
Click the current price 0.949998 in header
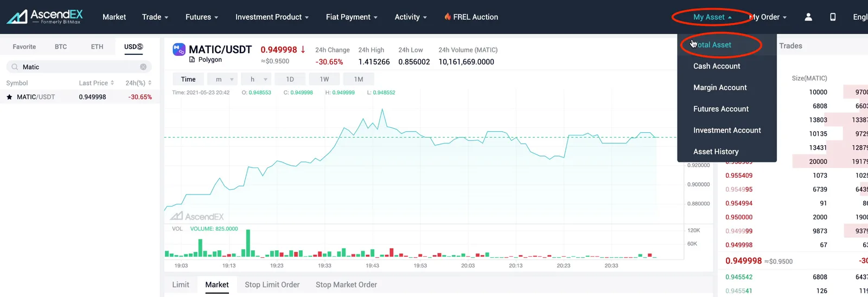point(279,49)
